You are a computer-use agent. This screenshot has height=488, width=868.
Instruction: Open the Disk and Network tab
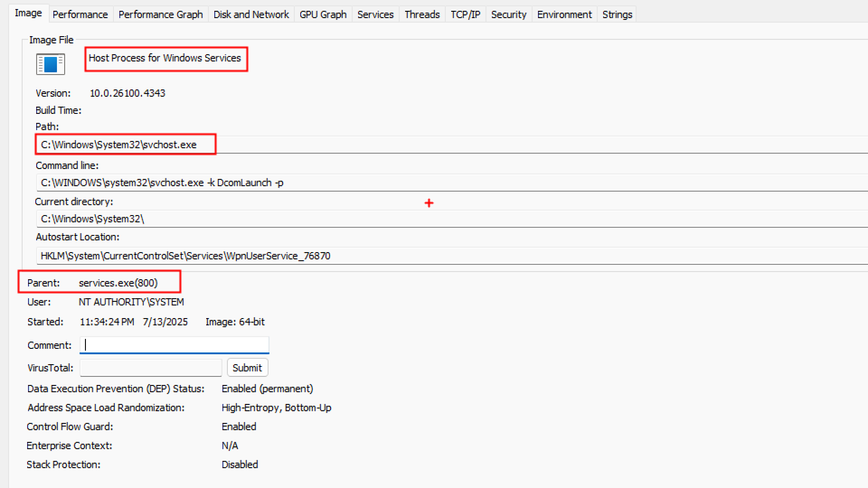click(251, 14)
